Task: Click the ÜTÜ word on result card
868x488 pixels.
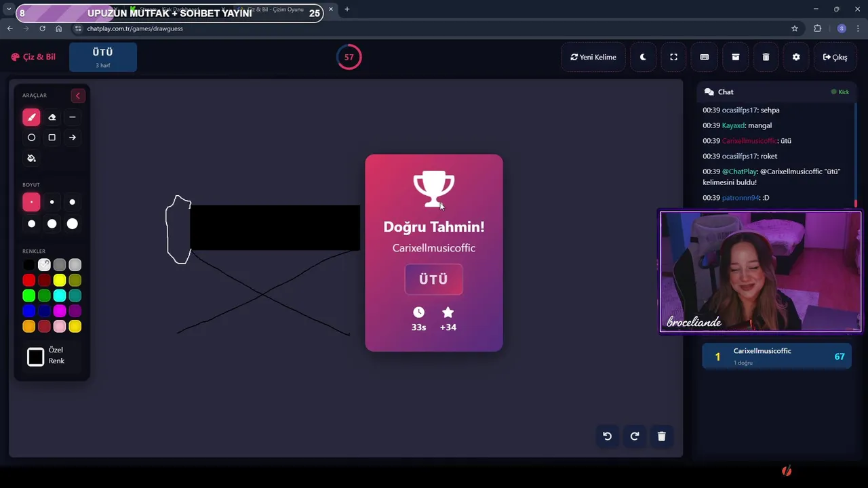Action: (434, 279)
